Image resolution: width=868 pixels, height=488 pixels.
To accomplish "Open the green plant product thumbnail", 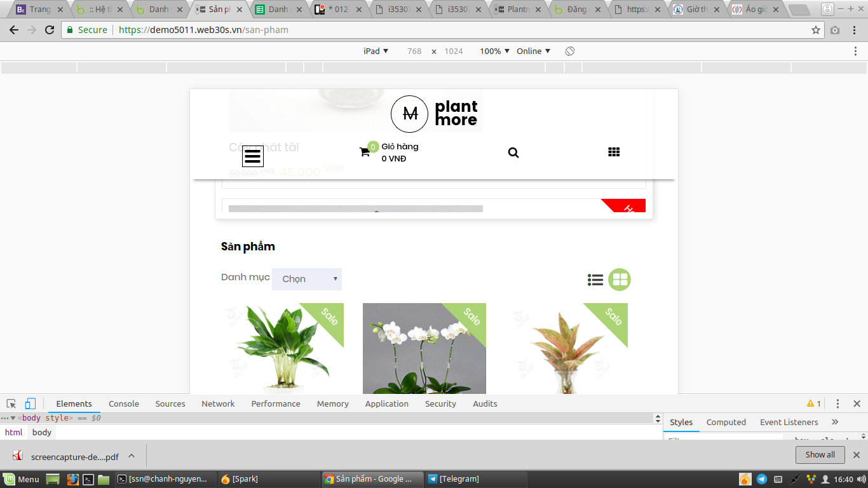I will coord(282,348).
